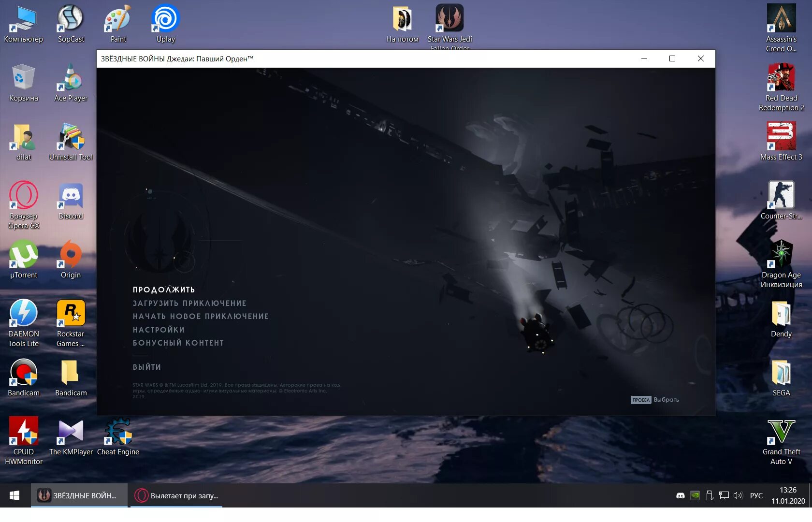This screenshot has height=522, width=812.
Task: Select the Paint desktop shortcut
Action: tap(118, 24)
